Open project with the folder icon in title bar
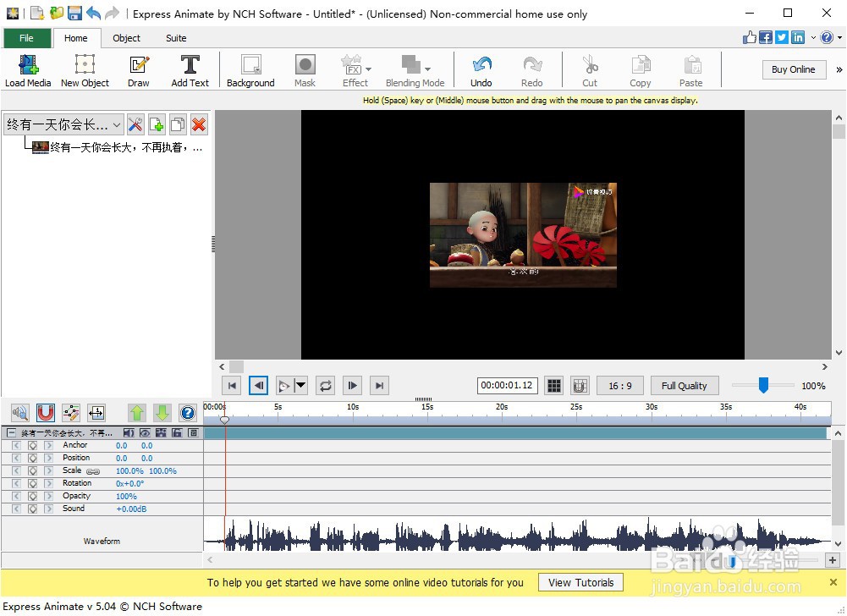 click(56, 13)
